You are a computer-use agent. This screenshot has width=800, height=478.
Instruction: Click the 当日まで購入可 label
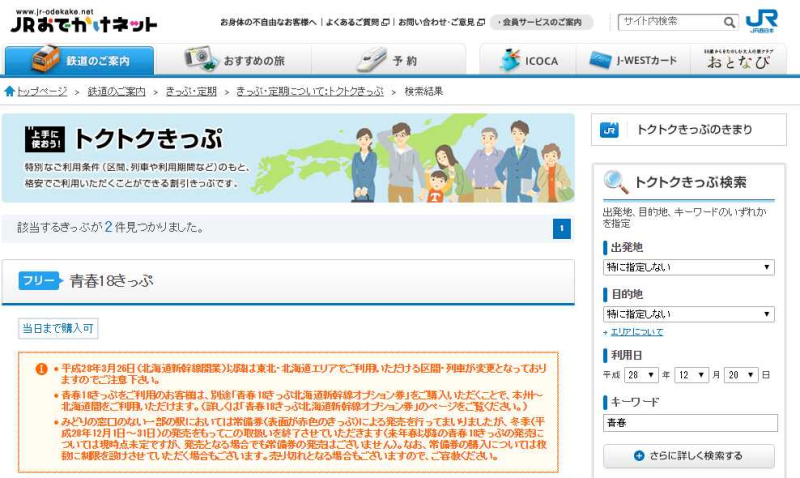(58, 329)
